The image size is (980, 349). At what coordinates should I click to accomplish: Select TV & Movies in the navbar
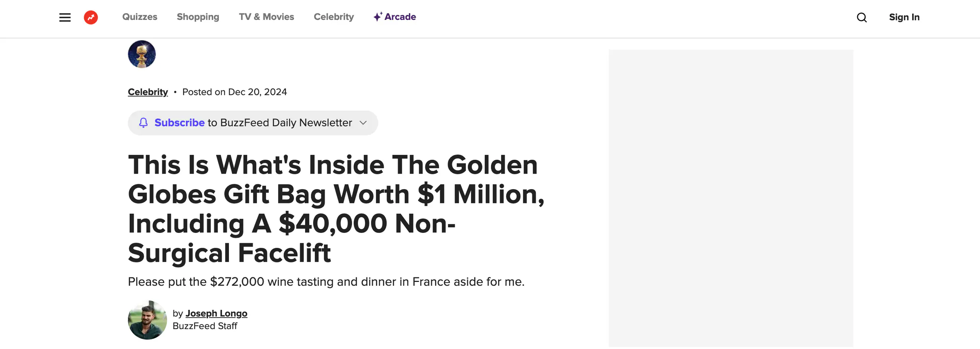(266, 17)
